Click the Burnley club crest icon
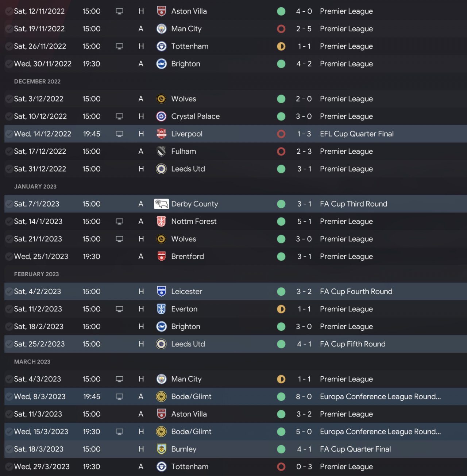Screen dimensions: 467x476 coord(161,449)
